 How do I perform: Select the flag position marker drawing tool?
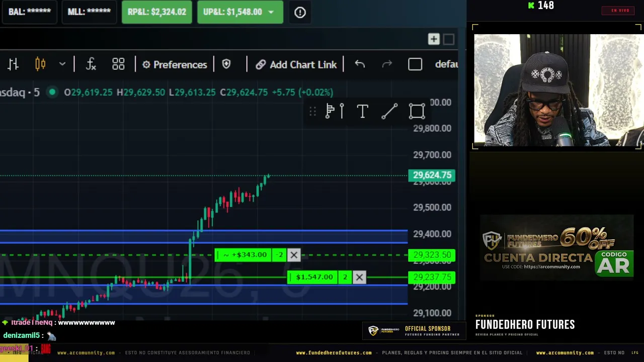coord(335,111)
